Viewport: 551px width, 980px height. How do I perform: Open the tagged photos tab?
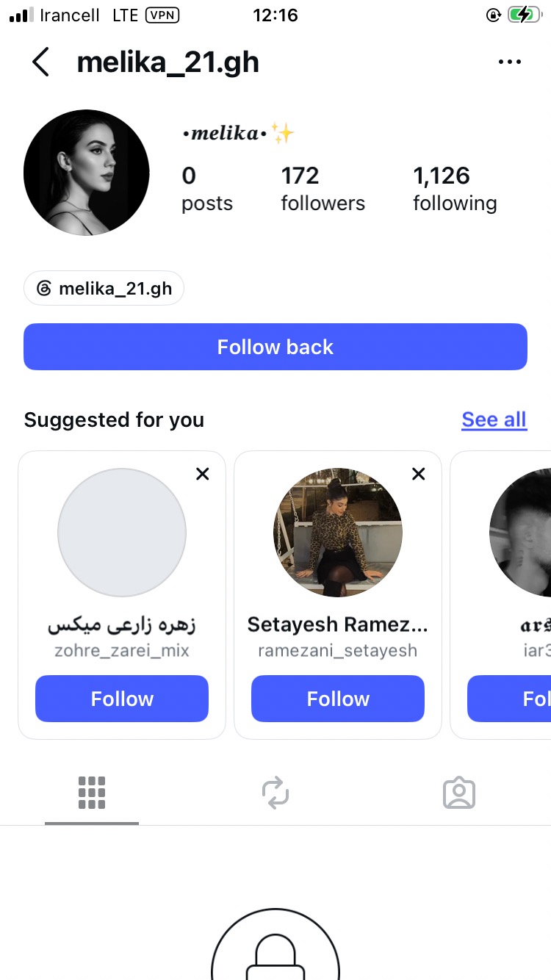coord(459,793)
